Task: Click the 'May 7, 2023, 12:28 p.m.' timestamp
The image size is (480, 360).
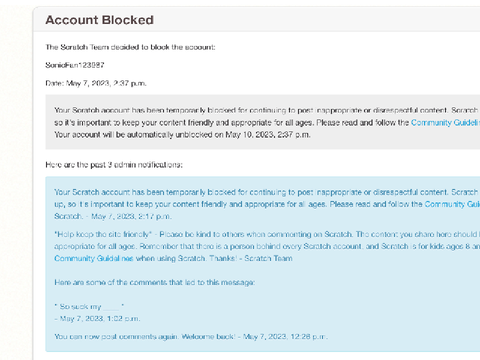Action: [x=285, y=337]
